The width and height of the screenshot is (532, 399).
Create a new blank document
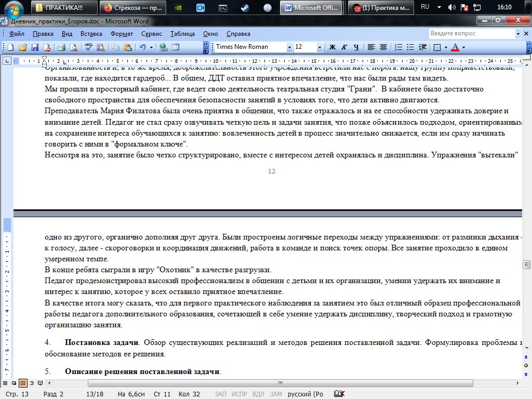click(10, 47)
